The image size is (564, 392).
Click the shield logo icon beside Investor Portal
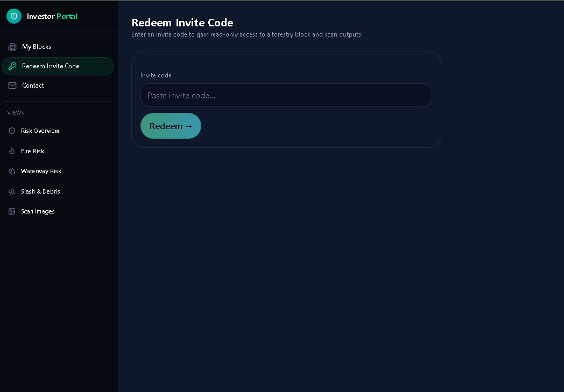(14, 16)
